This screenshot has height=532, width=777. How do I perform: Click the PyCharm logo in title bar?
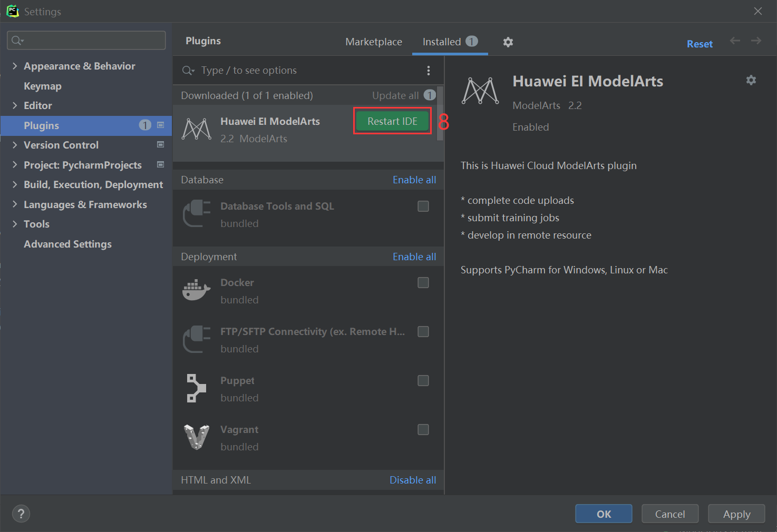[13, 11]
